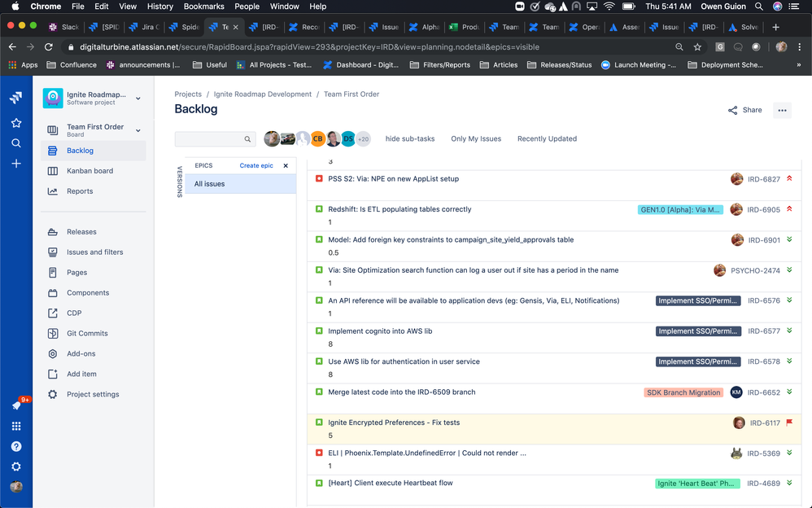
Task: Open the Bookmarks menu in menu bar
Action: coord(204,7)
